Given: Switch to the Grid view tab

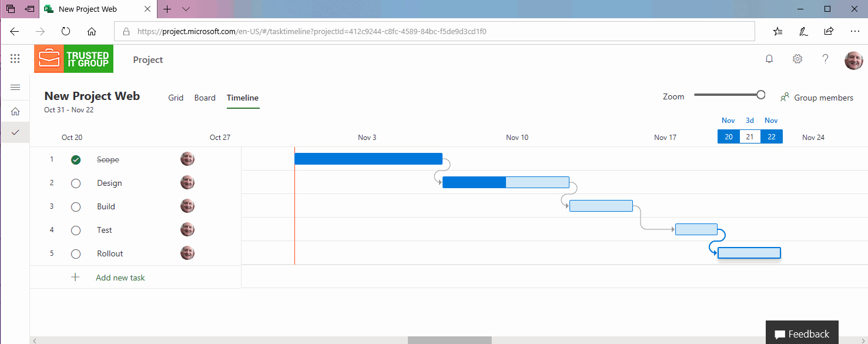Looking at the screenshot, I should point(175,98).
